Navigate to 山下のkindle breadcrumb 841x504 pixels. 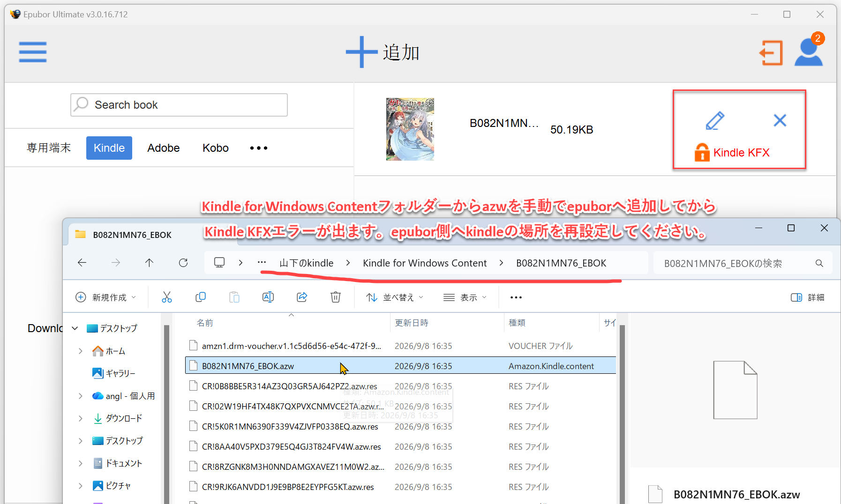click(307, 263)
